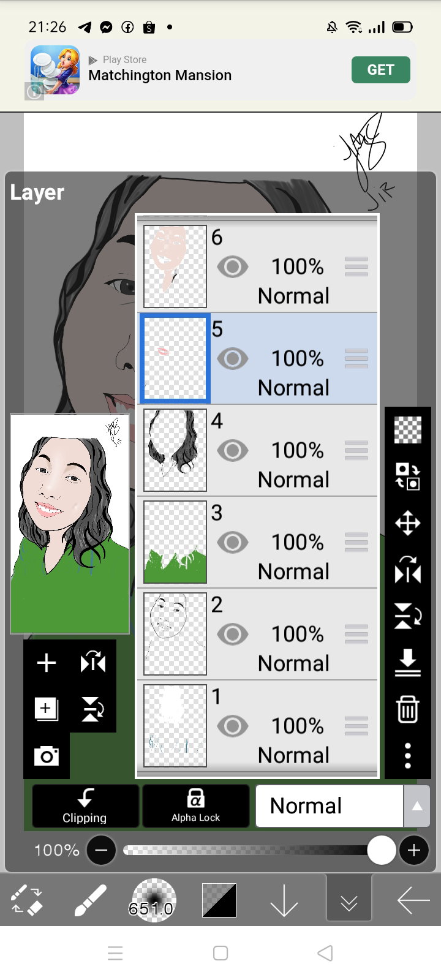Merge layer down with download-arrow icon
This screenshot has width=441, height=980.
click(408, 663)
